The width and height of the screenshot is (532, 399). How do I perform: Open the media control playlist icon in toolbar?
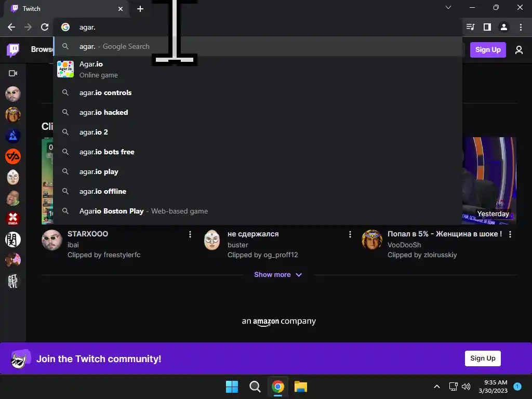[x=470, y=27]
